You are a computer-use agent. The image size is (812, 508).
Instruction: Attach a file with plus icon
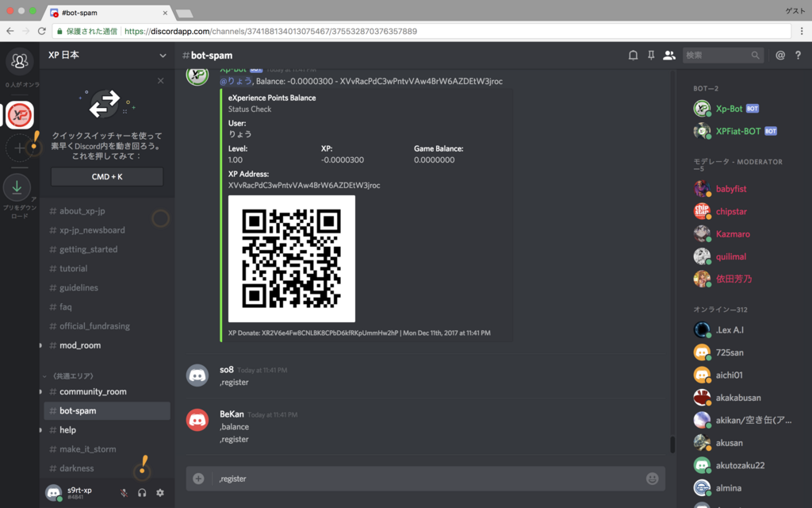tap(198, 479)
